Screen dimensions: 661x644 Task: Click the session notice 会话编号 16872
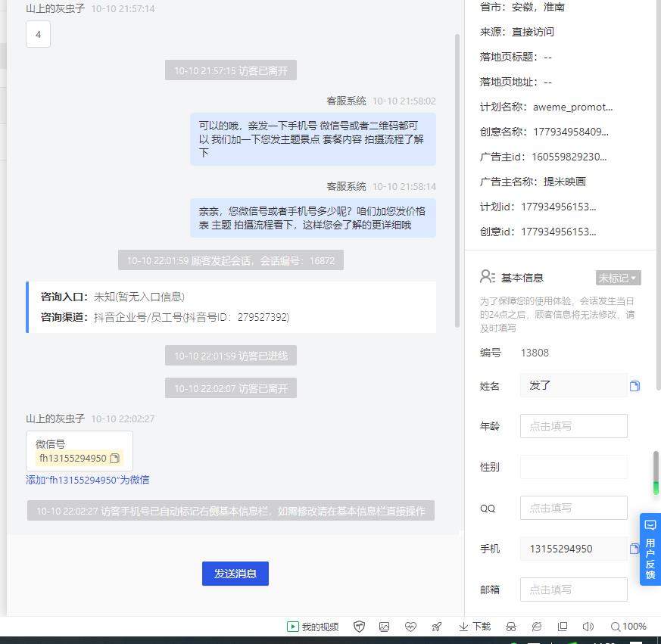[x=231, y=260]
